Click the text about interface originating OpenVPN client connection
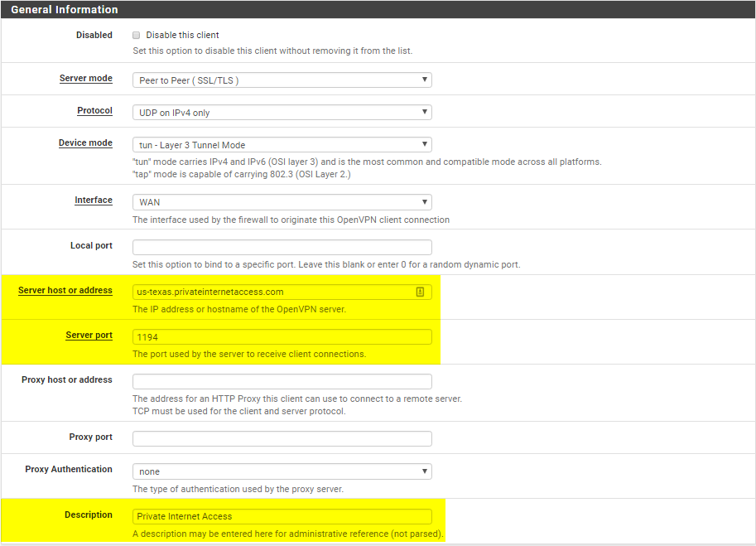 pos(291,220)
